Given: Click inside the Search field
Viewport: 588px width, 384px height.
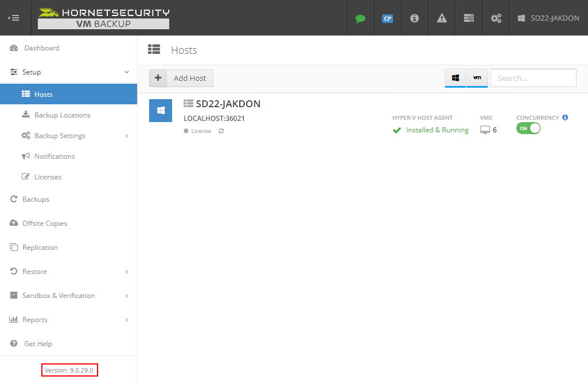Looking at the screenshot, I should (x=533, y=78).
